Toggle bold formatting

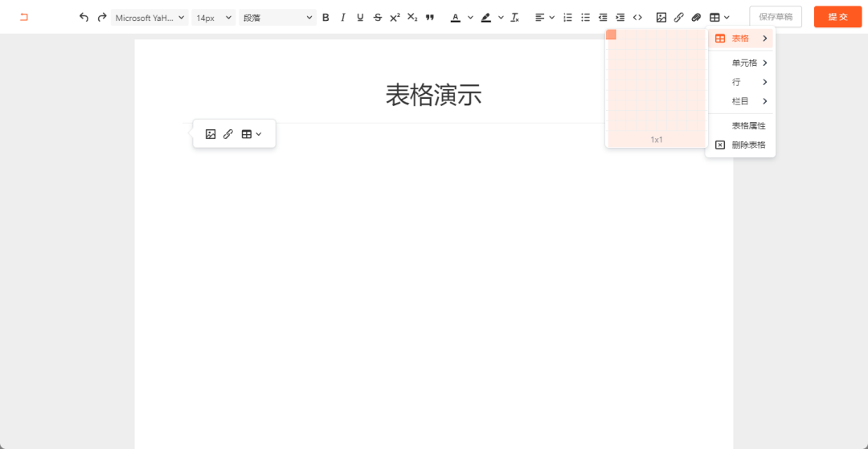[x=325, y=17]
